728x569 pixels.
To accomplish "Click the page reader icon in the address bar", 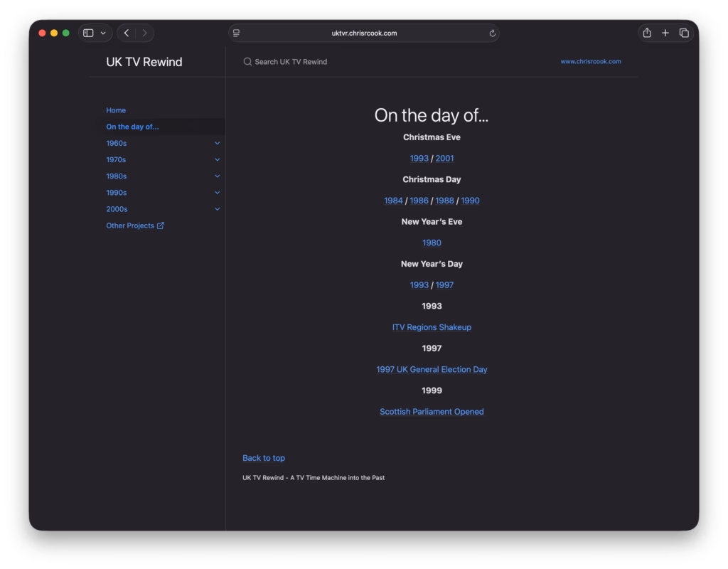I will [236, 33].
